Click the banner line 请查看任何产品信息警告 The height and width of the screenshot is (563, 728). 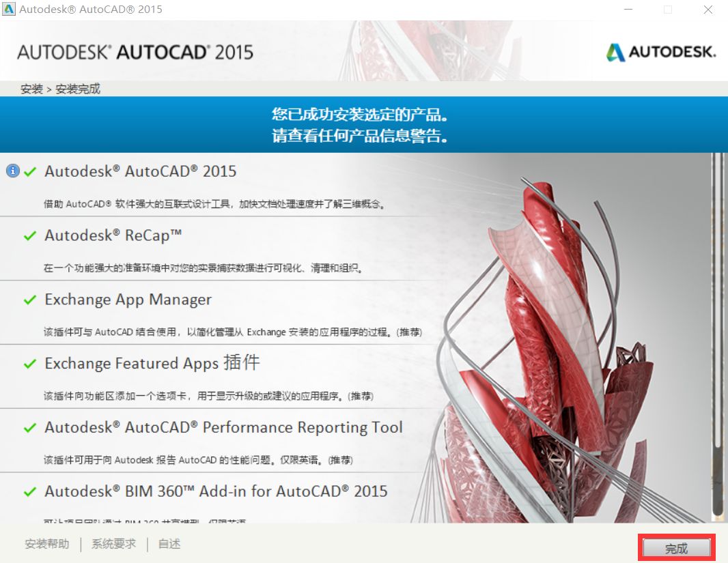360,136
